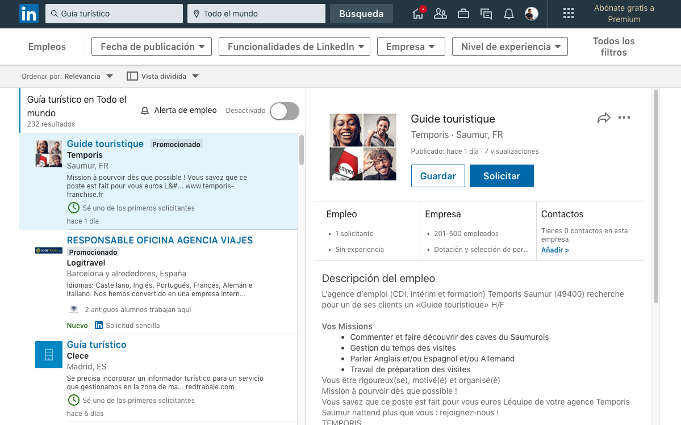Viewport: 681px width, 425px height.
Task: Open the Empresa filter dropdown
Action: [410, 47]
